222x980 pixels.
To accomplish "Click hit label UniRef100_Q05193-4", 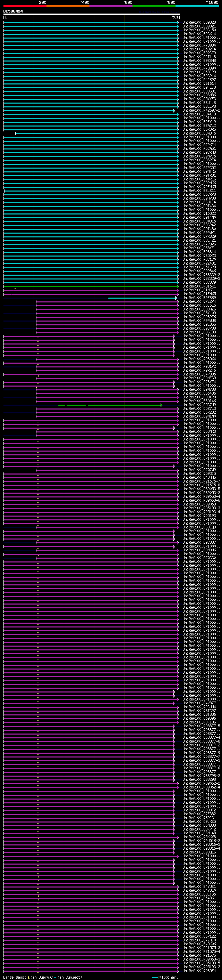I will pyautogui.click(x=201, y=512).
